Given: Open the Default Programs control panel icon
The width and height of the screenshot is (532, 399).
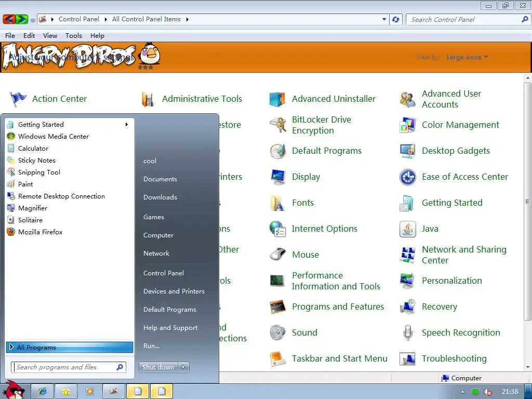Looking at the screenshot, I should click(x=278, y=151).
